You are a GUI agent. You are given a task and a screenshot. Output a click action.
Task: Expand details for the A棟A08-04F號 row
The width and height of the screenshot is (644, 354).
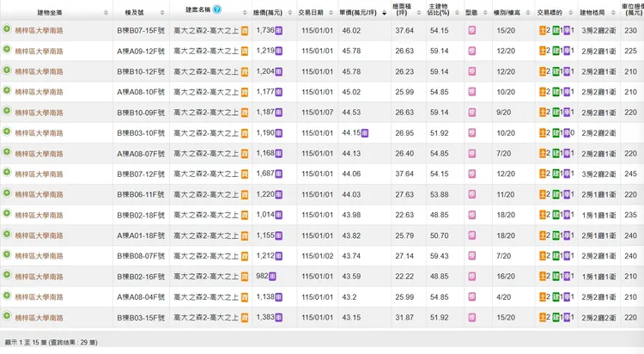pyautogui.click(x=7, y=297)
